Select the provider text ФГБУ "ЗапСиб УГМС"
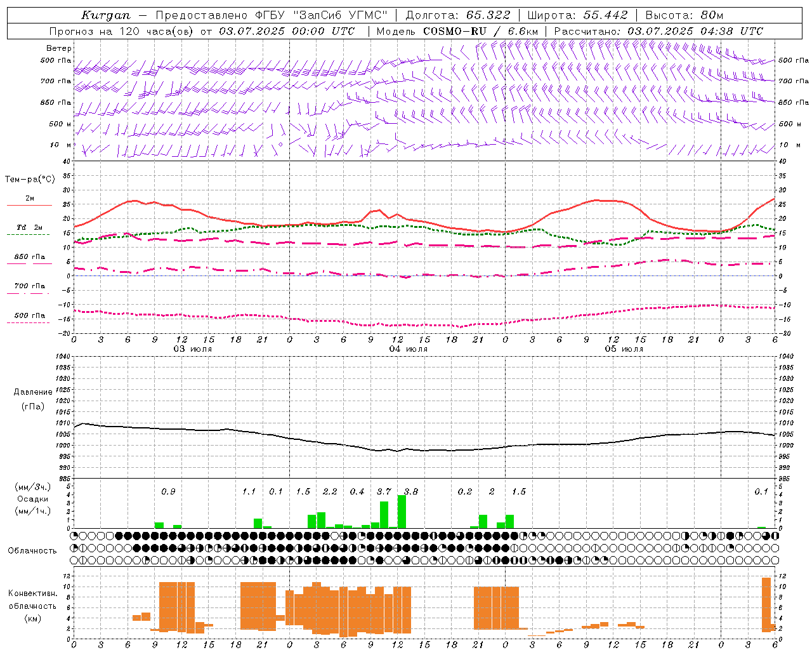Image resolution: width=812 pixels, height=650 pixels. click(x=321, y=15)
